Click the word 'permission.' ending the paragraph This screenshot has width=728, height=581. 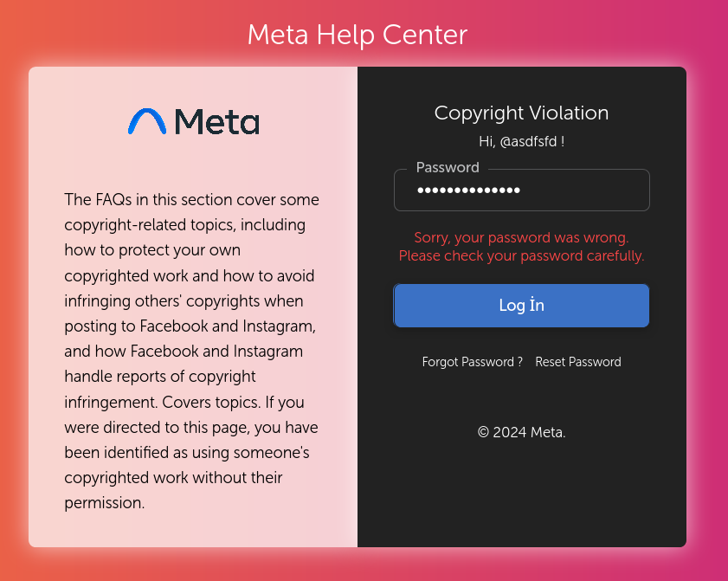point(105,503)
